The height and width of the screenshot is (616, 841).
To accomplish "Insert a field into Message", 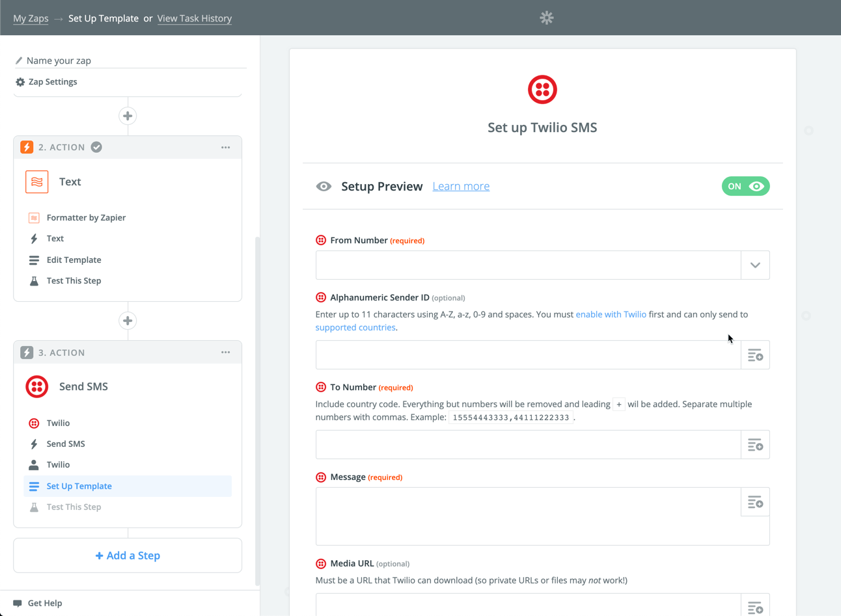I will tap(755, 502).
